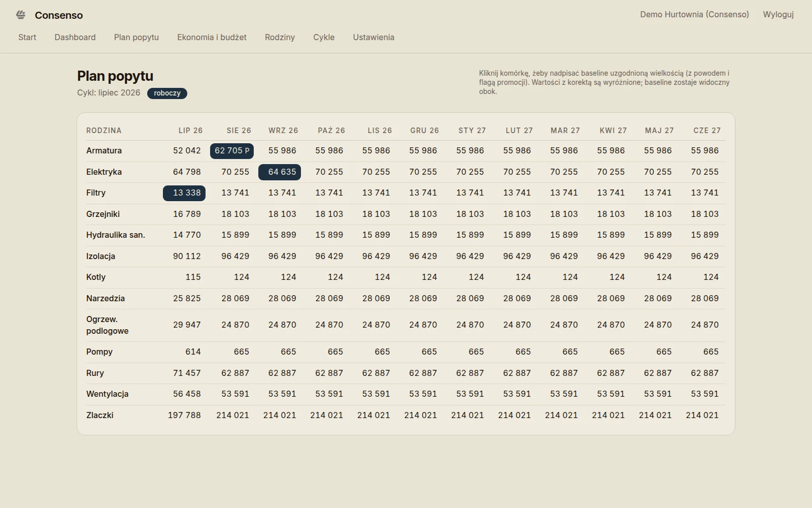The height and width of the screenshot is (508, 812).
Task: Go to Ekonomia i budżet
Action: tap(212, 37)
